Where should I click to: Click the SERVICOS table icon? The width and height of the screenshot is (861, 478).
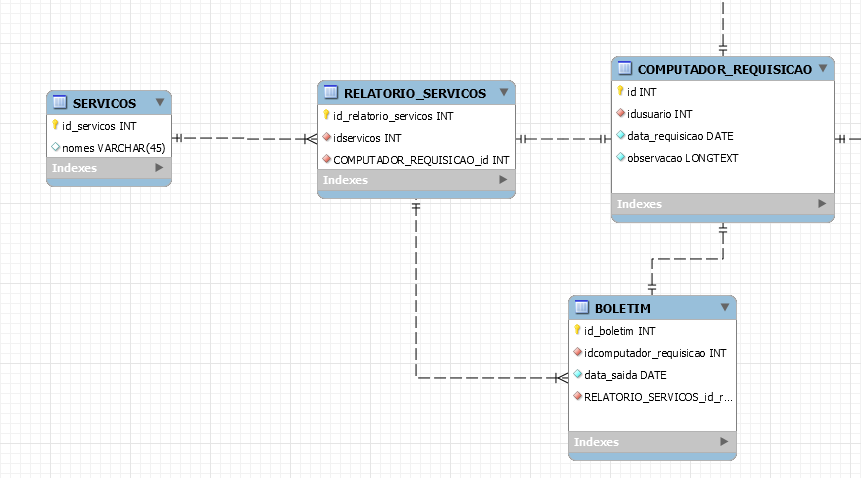59,102
